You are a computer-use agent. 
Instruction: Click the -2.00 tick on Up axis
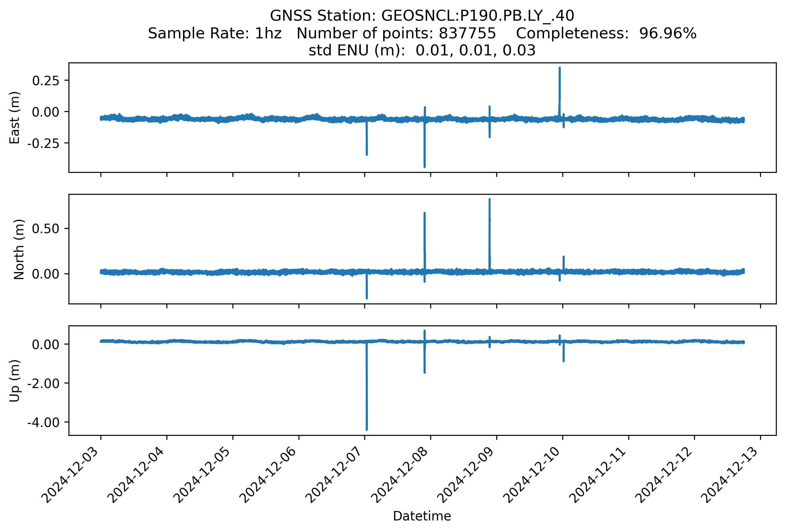[x=44, y=383]
